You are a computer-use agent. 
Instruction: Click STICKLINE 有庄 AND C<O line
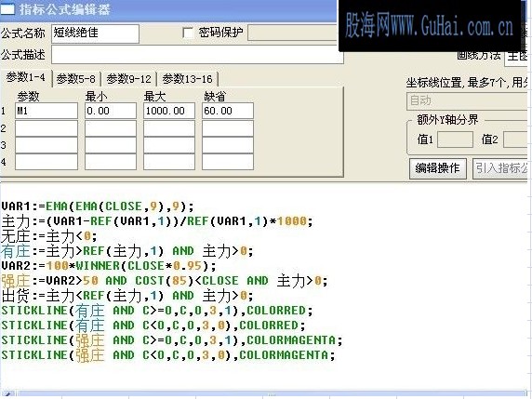[x=153, y=326]
